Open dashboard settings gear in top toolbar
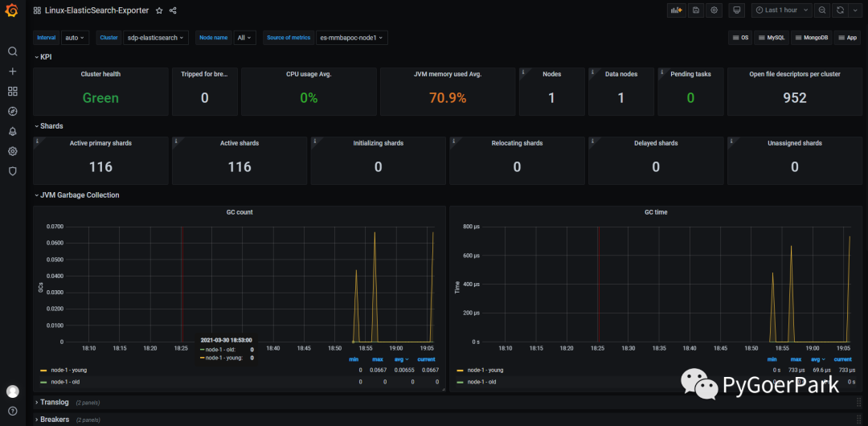The width and height of the screenshot is (868, 426). point(714,10)
